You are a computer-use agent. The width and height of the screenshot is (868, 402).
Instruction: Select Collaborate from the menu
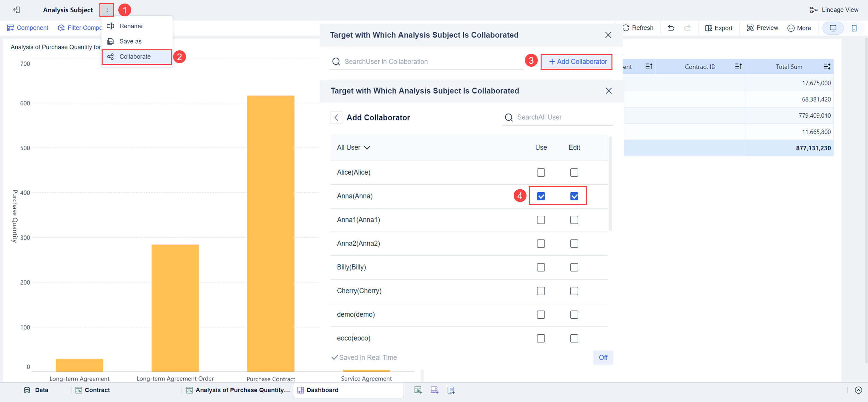coord(135,56)
